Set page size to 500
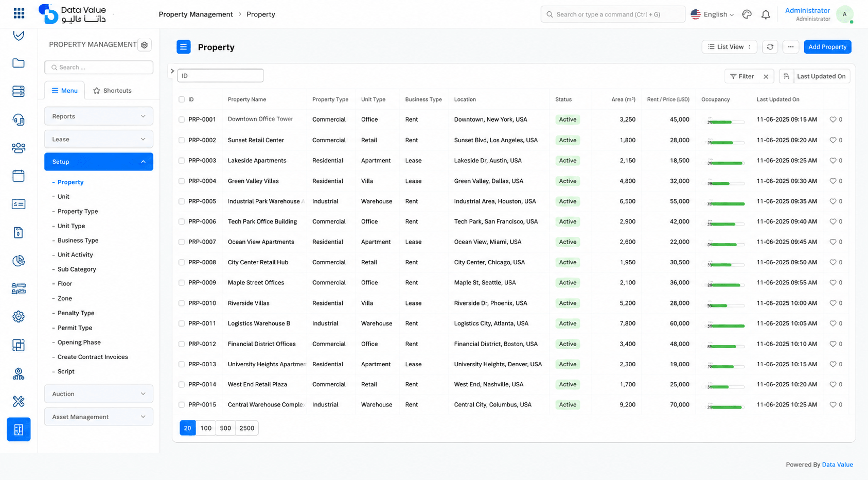Screen dimensions: 868x480 pos(225,428)
